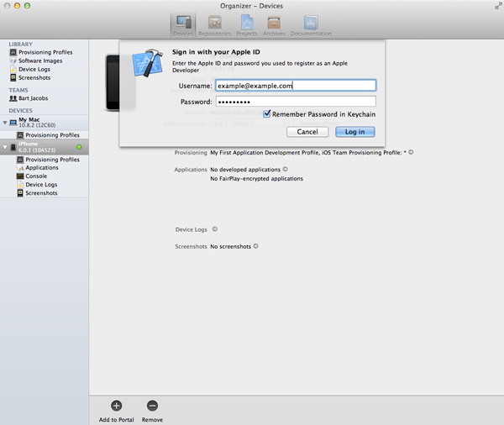The height and width of the screenshot is (425, 504).
Task: Open the Devices toolbar section
Action: (x=183, y=25)
